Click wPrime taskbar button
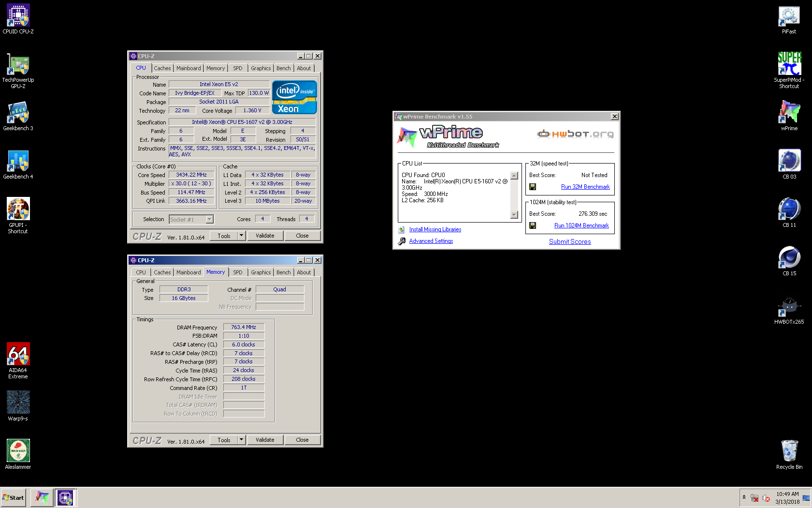Image resolution: width=812 pixels, height=508 pixels. (42, 497)
